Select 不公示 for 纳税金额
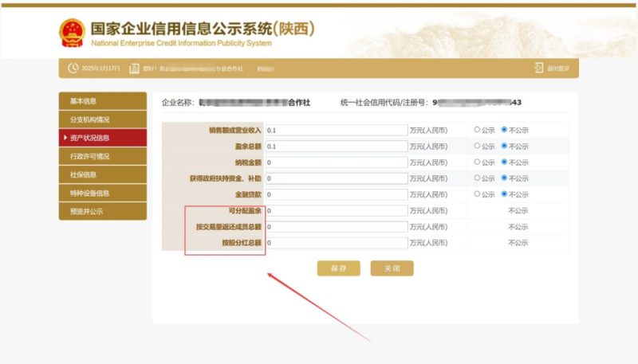638x364 pixels. coord(504,162)
